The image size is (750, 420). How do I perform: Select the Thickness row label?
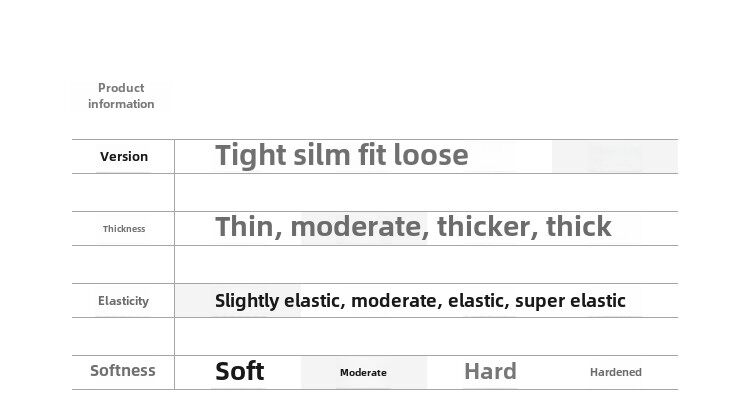click(124, 229)
